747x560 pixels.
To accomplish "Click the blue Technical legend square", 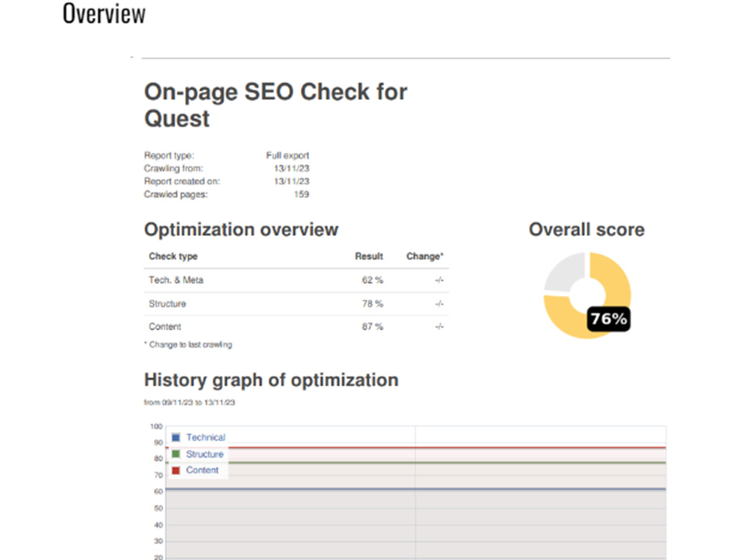I will coord(176,437).
